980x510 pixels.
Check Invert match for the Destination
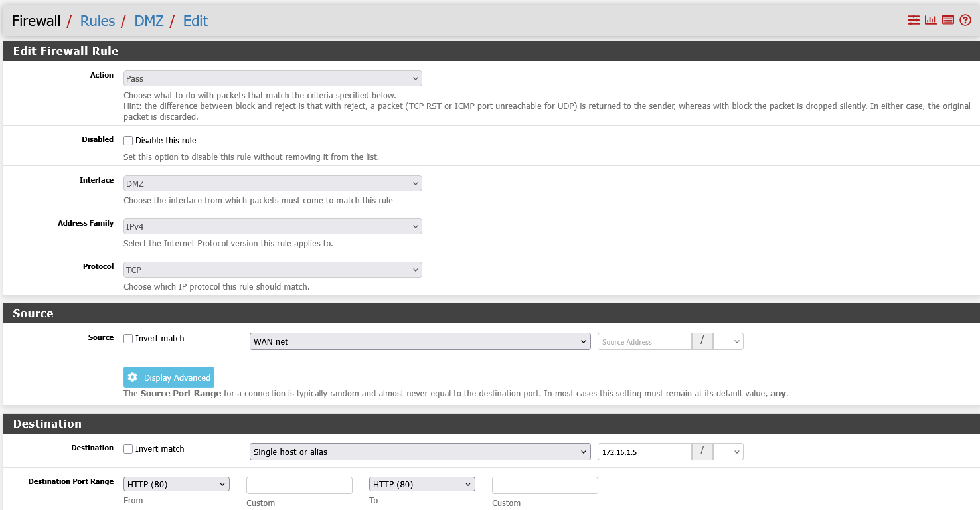tap(127, 449)
